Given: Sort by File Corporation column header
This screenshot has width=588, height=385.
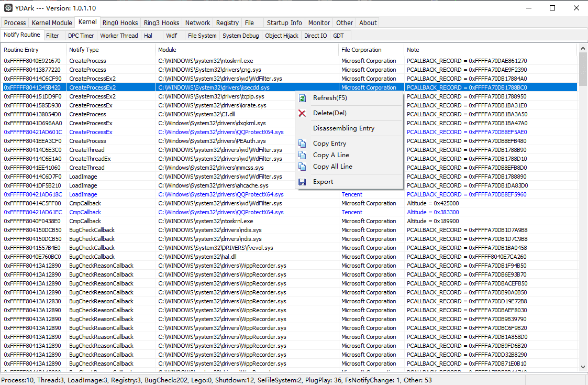Looking at the screenshot, I should point(371,50).
